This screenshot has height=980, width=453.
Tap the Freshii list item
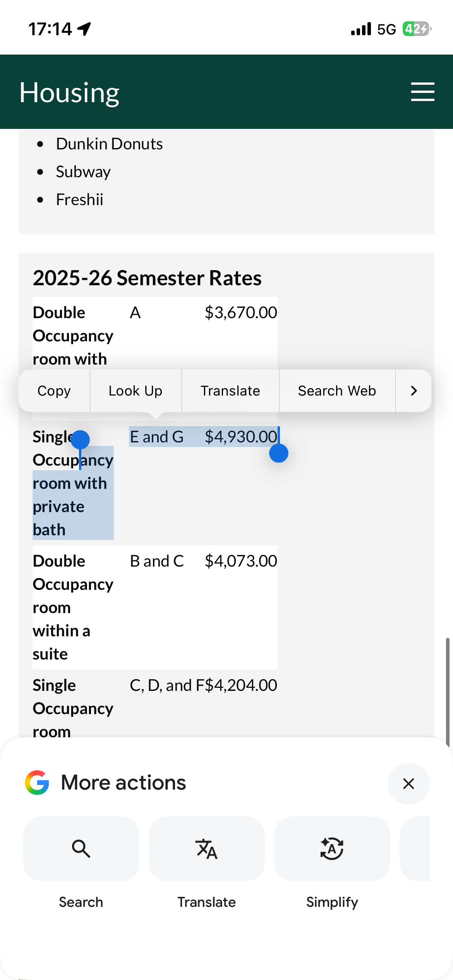tap(80, 200)
